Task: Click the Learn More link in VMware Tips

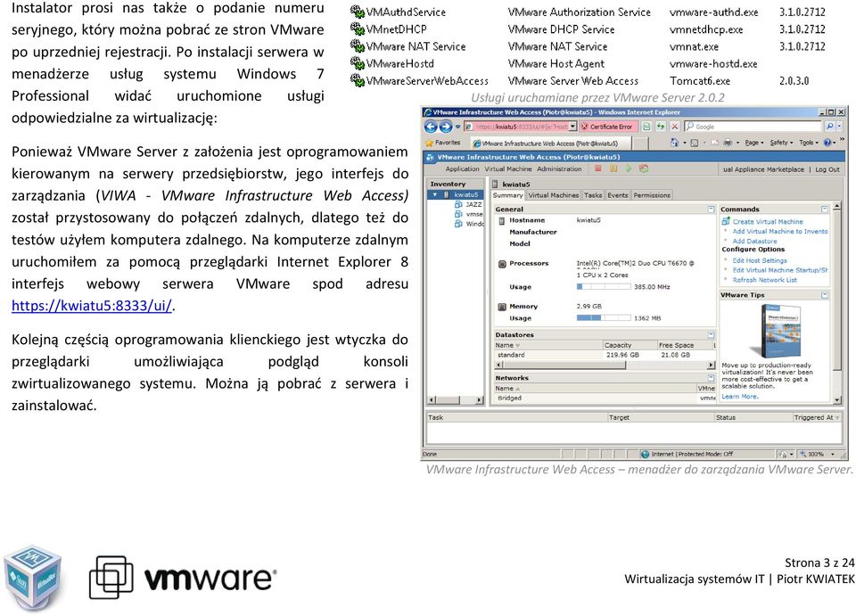Action: (x=740, y=397)
